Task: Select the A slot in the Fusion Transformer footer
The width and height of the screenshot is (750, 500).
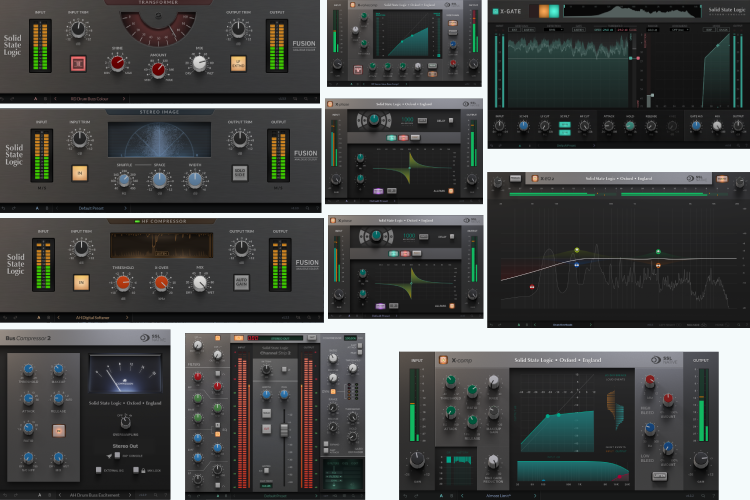Action: click(x=35, y=99)
